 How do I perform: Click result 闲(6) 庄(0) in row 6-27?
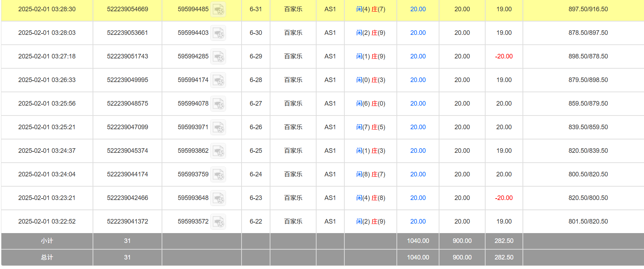370,104
